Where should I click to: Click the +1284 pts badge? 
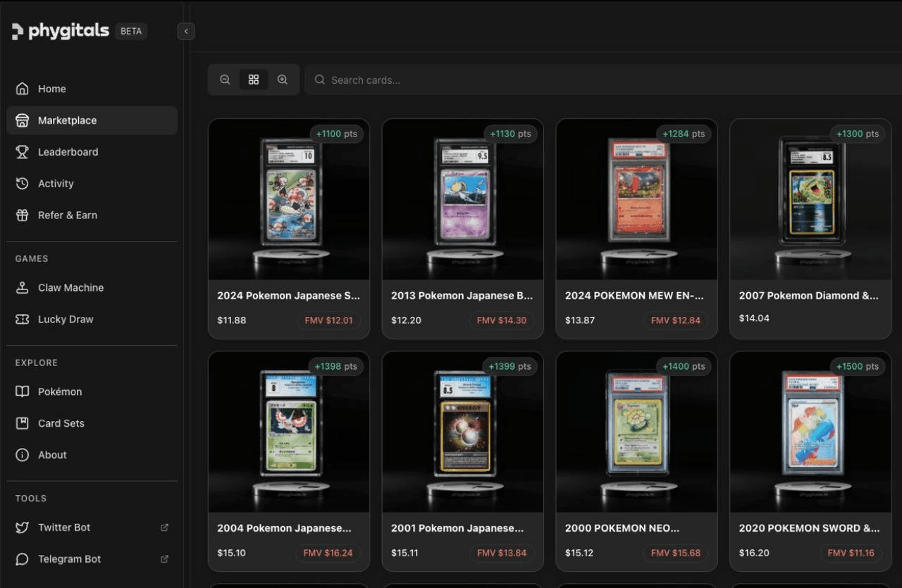click(x=684, y=134)
